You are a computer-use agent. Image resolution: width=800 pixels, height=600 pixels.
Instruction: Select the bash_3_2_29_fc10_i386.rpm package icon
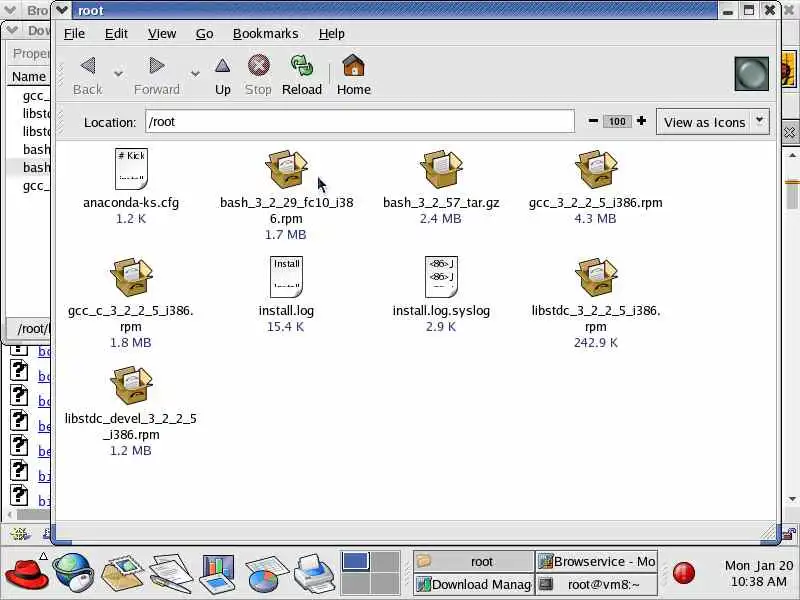[x=286, y=169]
